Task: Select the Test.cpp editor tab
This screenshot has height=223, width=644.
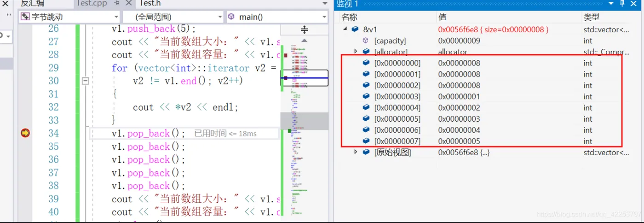Action: tap(91, 3)
